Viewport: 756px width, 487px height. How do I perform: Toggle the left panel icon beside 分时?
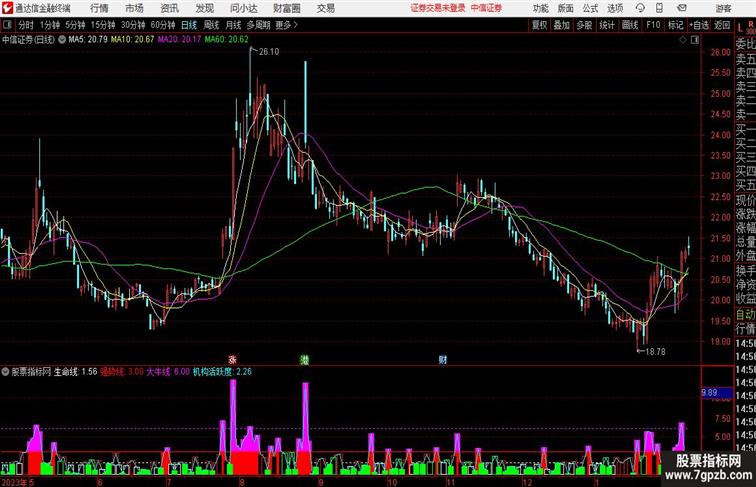pos(7,25)
